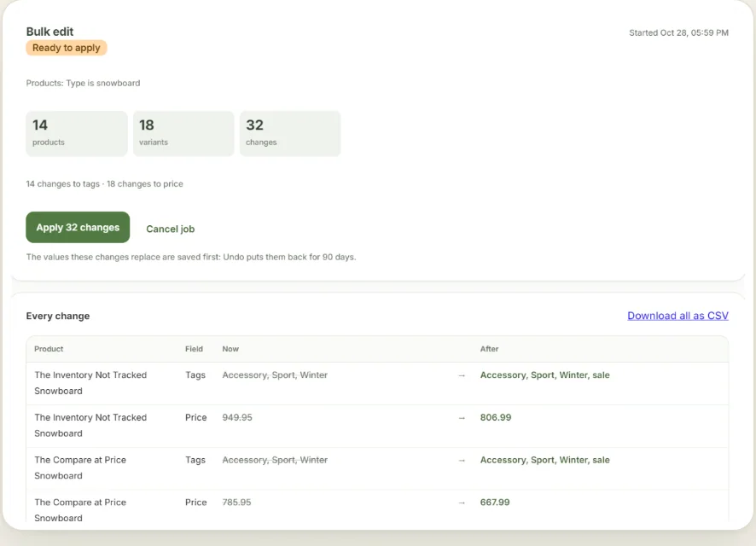Viewport: 756px width, 546px height.
Task: Select product name in the 949.95 price row
Action: click(x=90, y=425)
